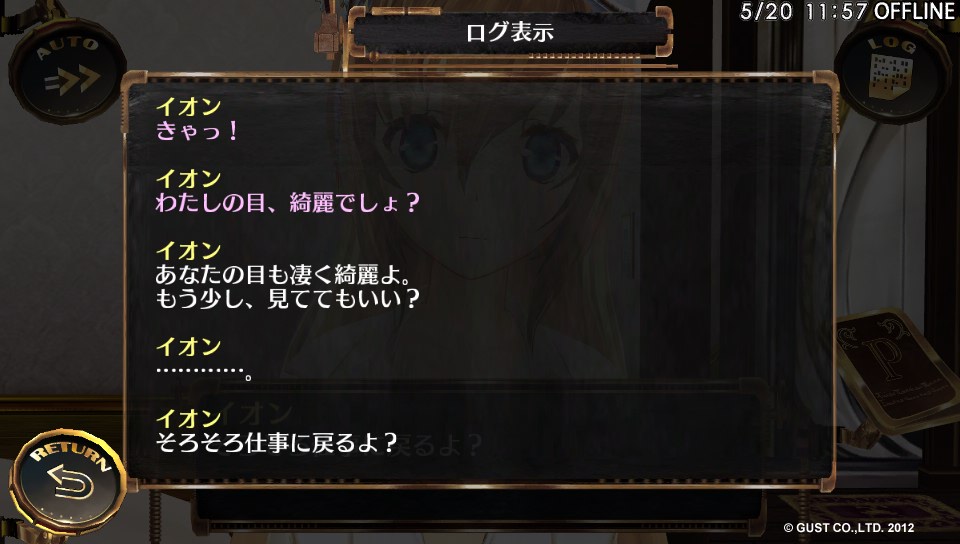Click the curved return arrow icon
This screenshot has height=544, width=960.
point(70,482)
